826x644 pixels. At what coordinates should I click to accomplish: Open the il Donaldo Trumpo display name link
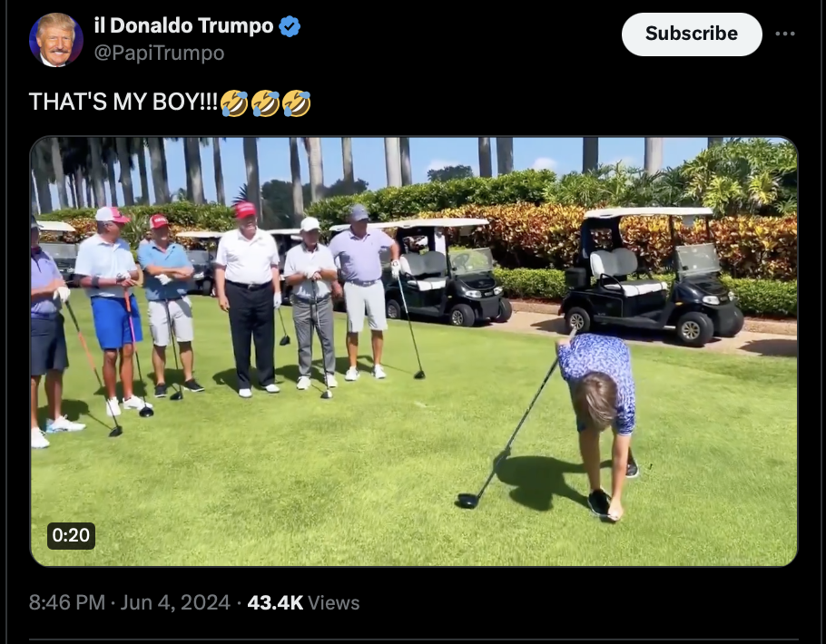tap(184, 25)
